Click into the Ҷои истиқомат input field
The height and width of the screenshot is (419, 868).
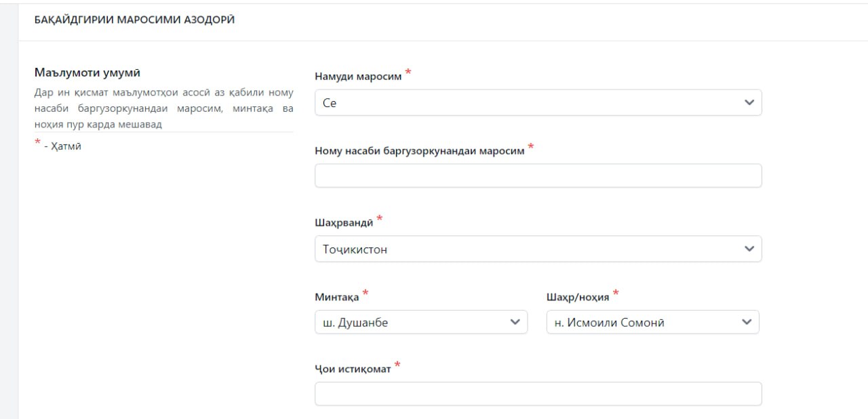click(538, 394)
